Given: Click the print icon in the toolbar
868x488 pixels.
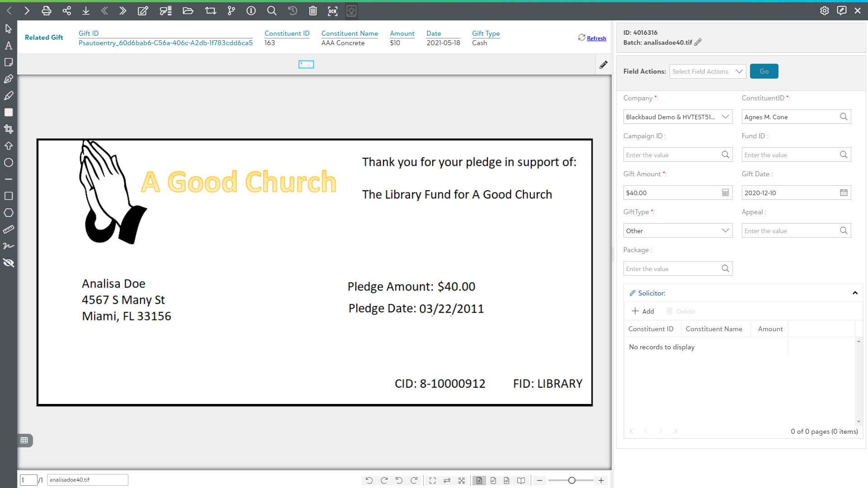Looking at the screenshot, I should click(x=46, y=11).
